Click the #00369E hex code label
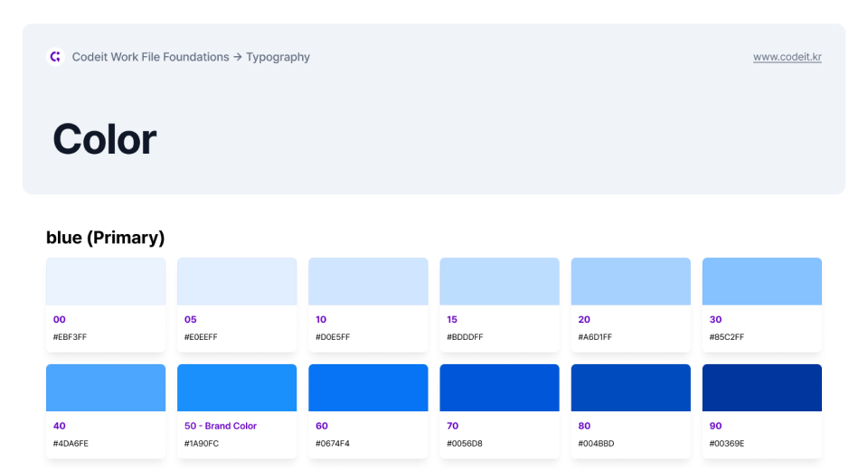This screenshot has height=470, width=868. click(x=727, y=444)
